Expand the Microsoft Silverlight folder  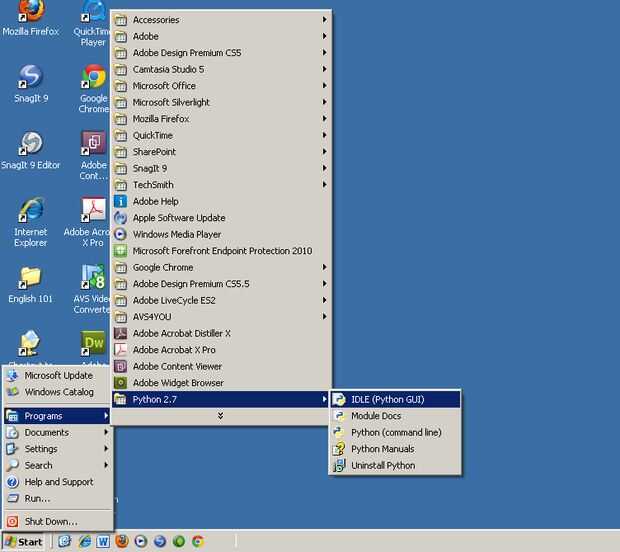[221, 102]
